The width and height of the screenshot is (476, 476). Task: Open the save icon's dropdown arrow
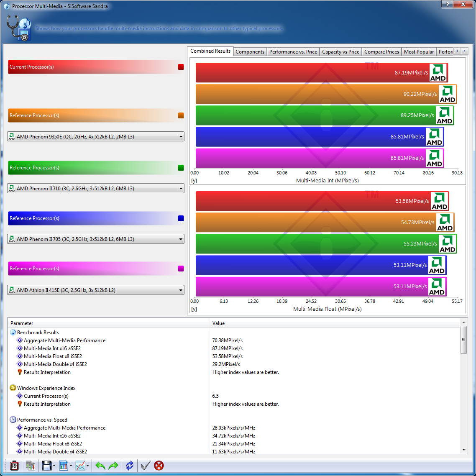[x=54, y=466]
